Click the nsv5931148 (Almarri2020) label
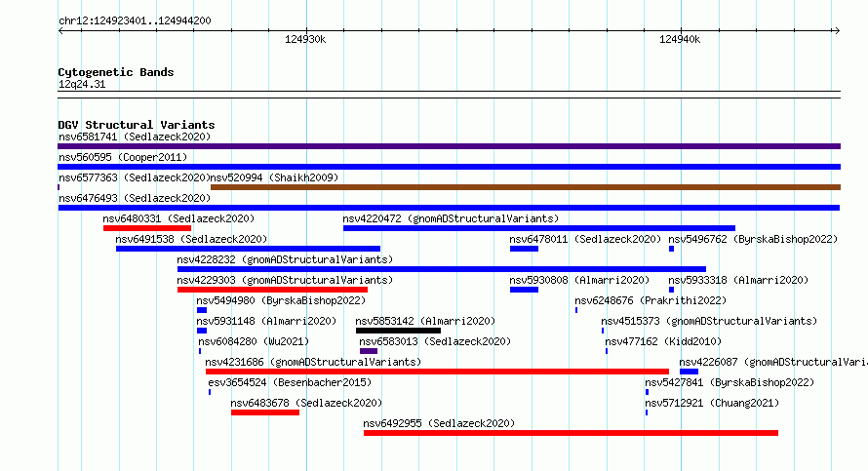This screenshot has height=471, width=868. [x=266, y=321]
